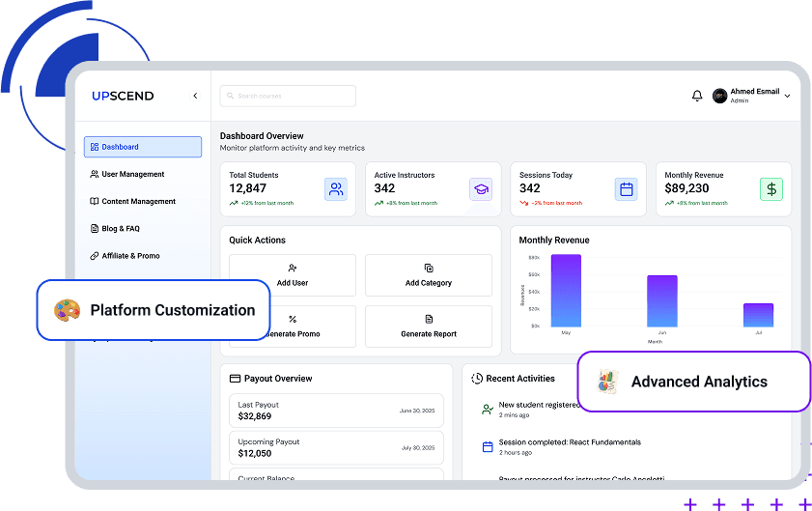Screen dimensions: 812x511
Task: Click the Generate Report button
Action: [429, 326]
